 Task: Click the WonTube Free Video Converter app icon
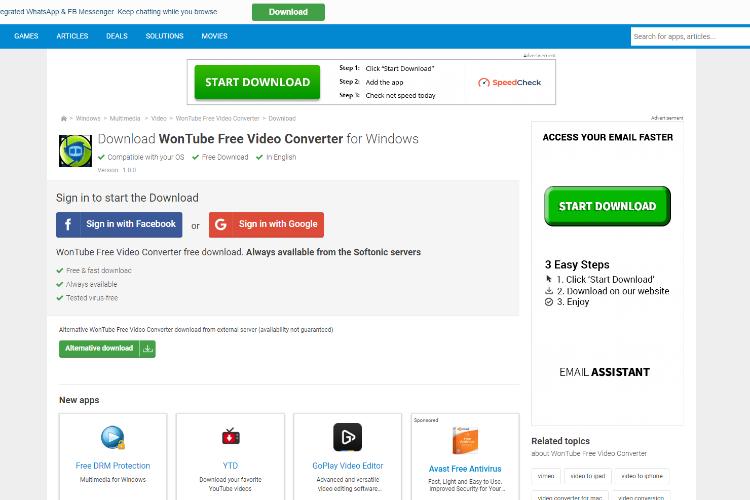pos(75,151)
